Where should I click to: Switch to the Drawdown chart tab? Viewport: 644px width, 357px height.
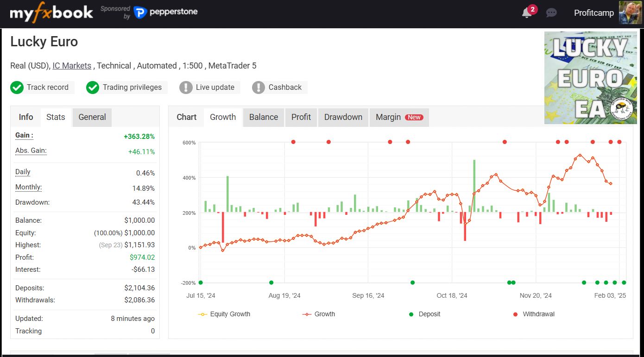pos(343,117)
